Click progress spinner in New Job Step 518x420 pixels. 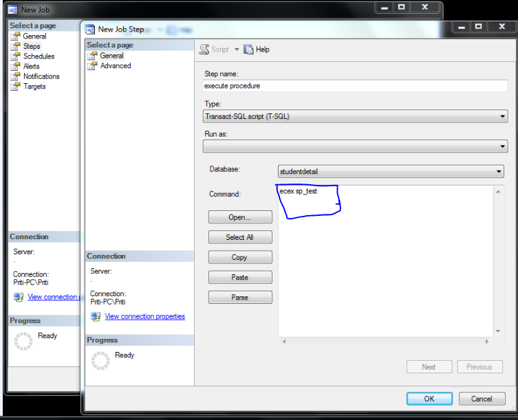[x=100, y=360]
